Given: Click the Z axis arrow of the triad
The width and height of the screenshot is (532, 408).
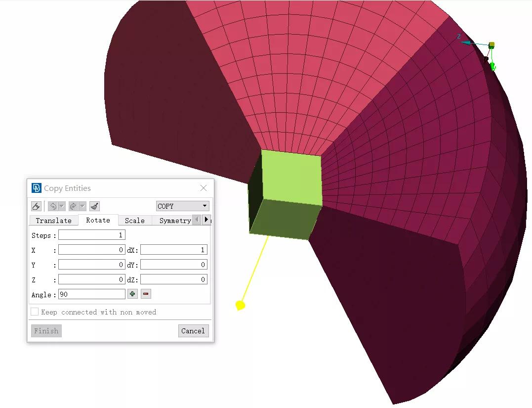Looking at the screenshot, I should pos(467,43).
